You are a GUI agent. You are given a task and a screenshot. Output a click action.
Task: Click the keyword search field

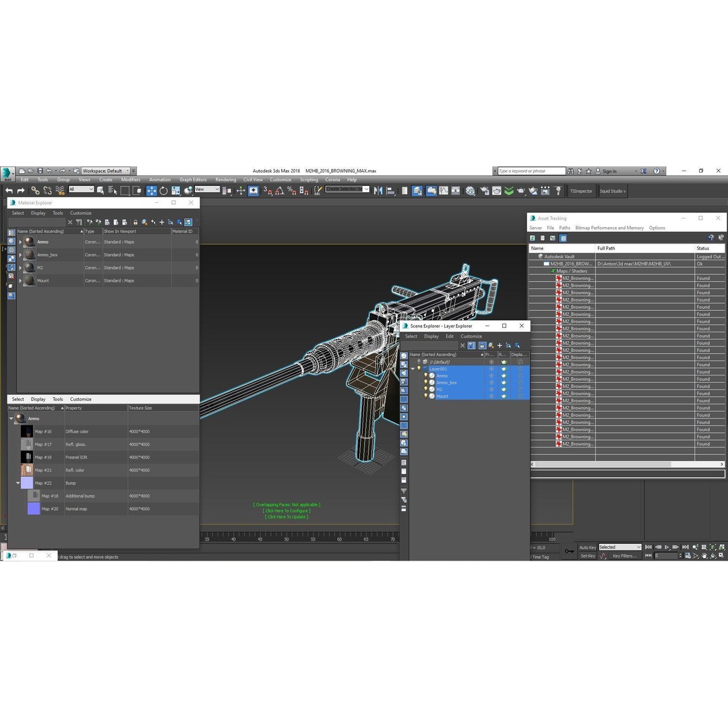tap(531, 171)
